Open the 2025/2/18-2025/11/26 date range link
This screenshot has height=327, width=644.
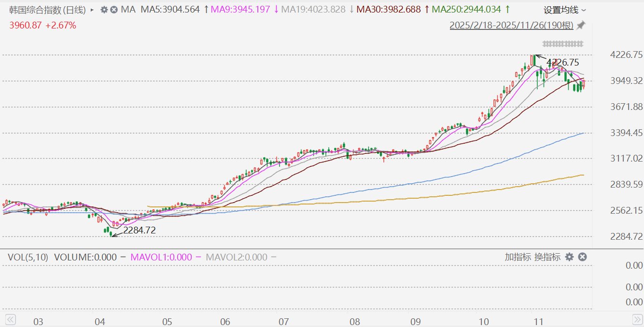click(511, 26)
